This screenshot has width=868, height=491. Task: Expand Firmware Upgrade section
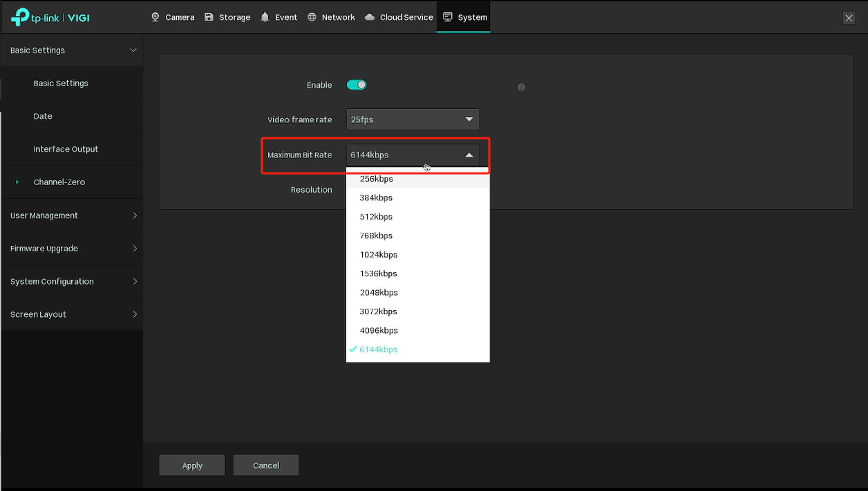(72, 249)
